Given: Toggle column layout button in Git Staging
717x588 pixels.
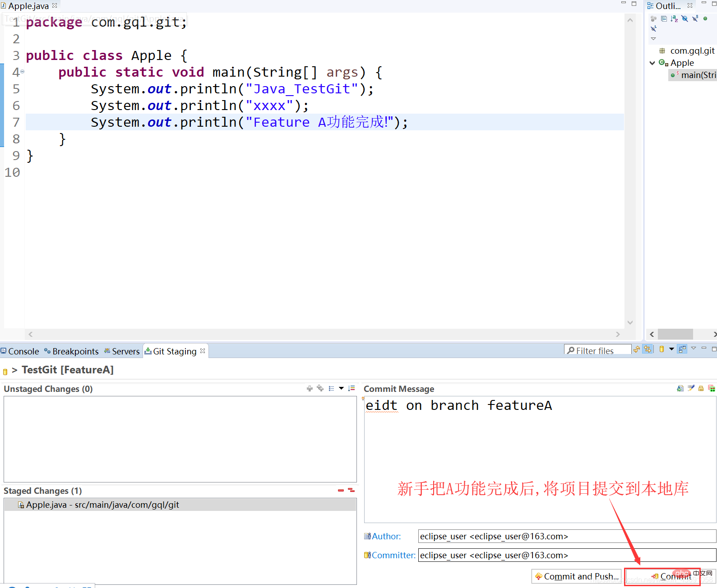Looking at the screenshot, I should click(x=682, y=349).
